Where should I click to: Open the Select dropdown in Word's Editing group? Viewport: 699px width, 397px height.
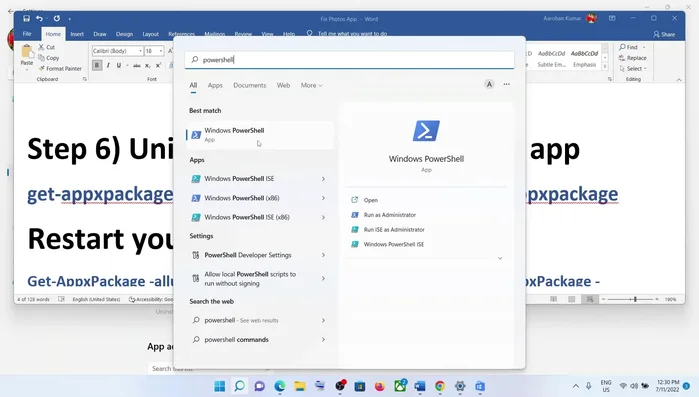633,69
